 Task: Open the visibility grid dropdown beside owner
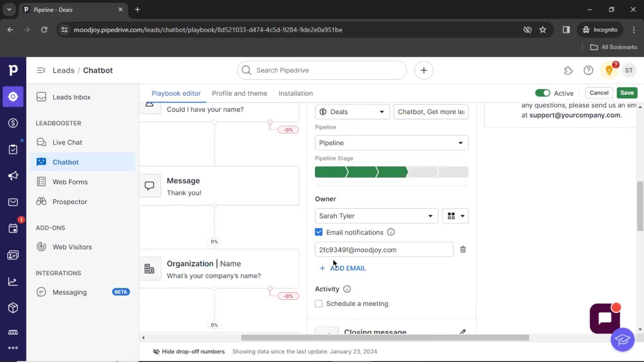tap(455, 216)
